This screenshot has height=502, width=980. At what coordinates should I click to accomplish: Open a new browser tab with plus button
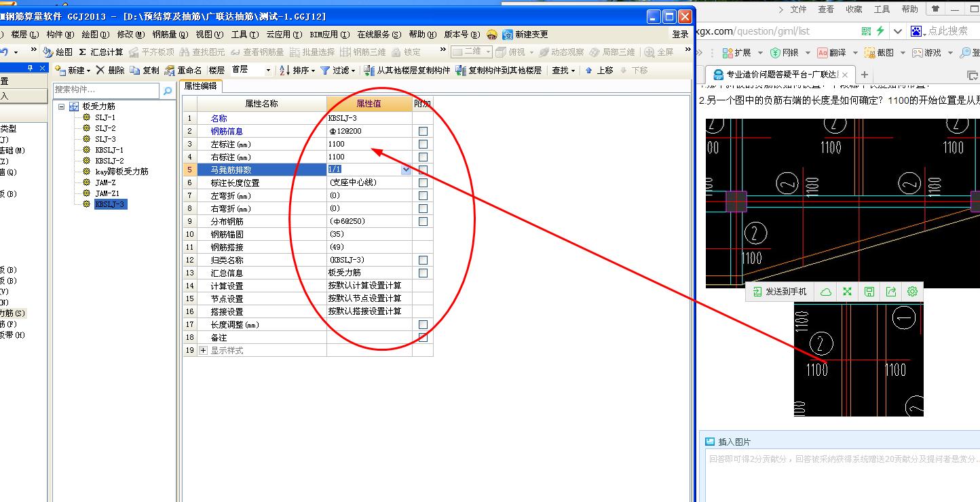coord(864,75)
